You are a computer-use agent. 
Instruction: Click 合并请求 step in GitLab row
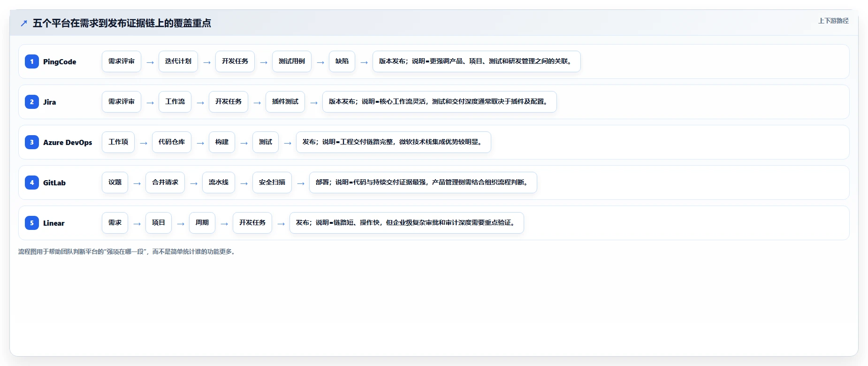tap(165, 183)
